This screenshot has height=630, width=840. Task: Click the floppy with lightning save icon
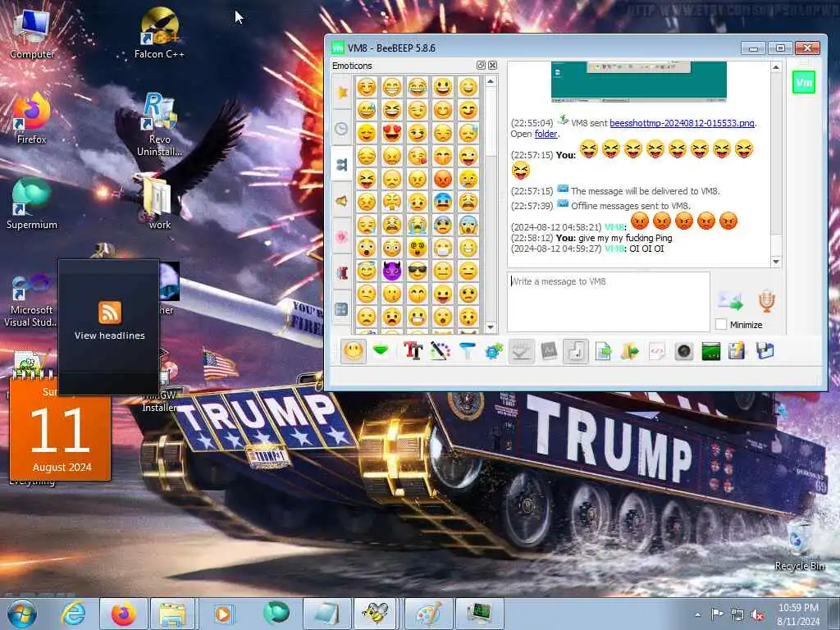(737, 351)
